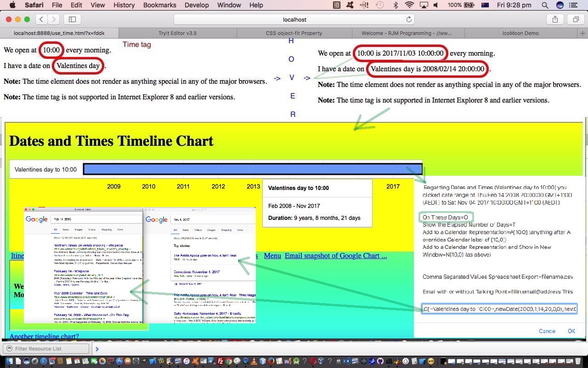Click the clock showing Fri 9:28 pm

pyautogui.click(x=514, y=5)
